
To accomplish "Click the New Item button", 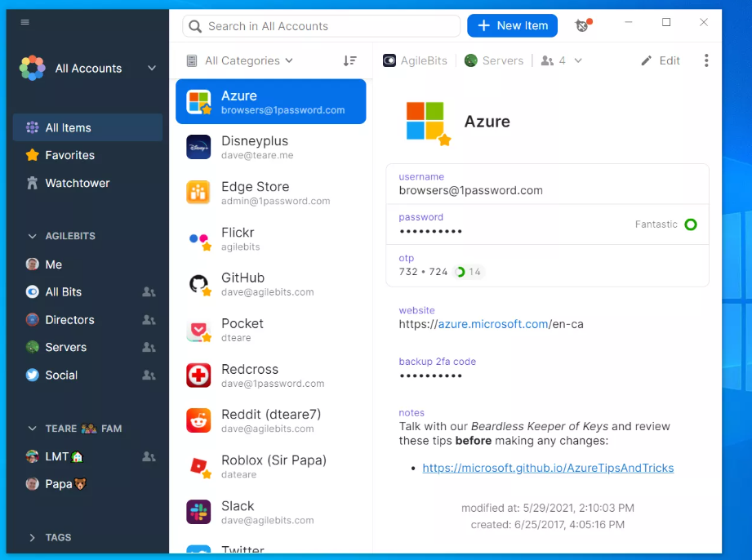I will pos(512,25).
